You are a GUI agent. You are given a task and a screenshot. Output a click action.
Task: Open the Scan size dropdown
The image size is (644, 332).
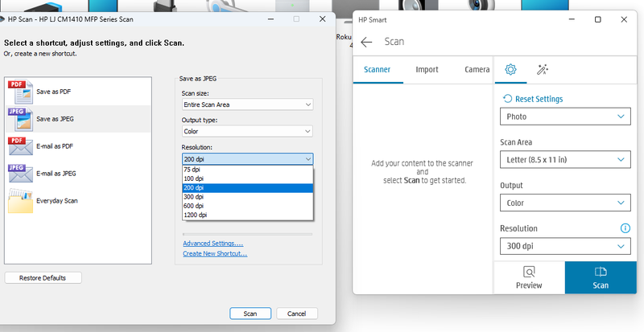click(247, 105)
